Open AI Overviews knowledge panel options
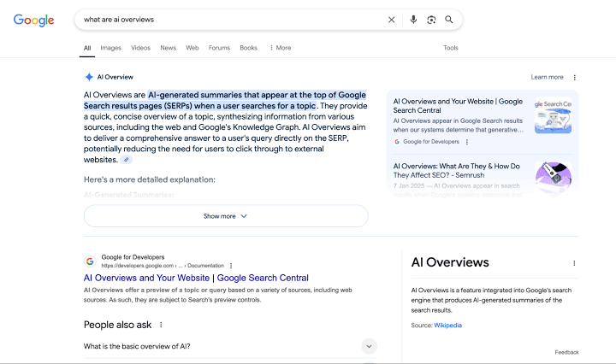 click(574, 263)
